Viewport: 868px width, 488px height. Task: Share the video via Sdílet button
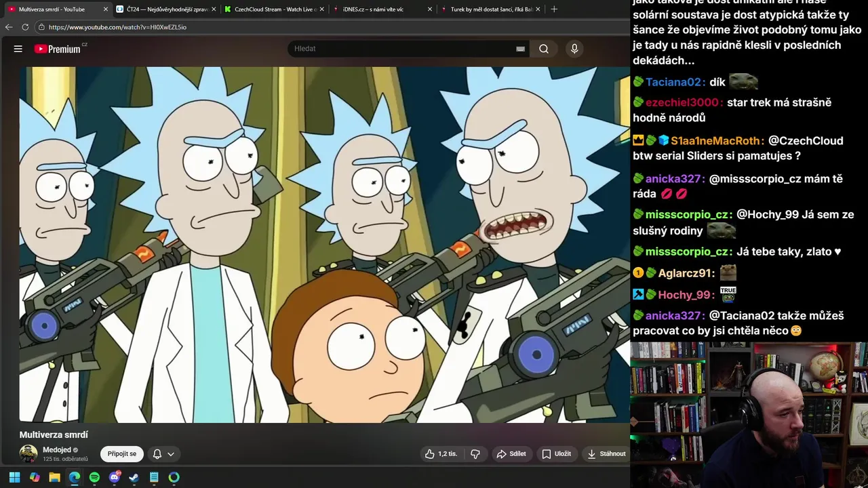(511, 454)
